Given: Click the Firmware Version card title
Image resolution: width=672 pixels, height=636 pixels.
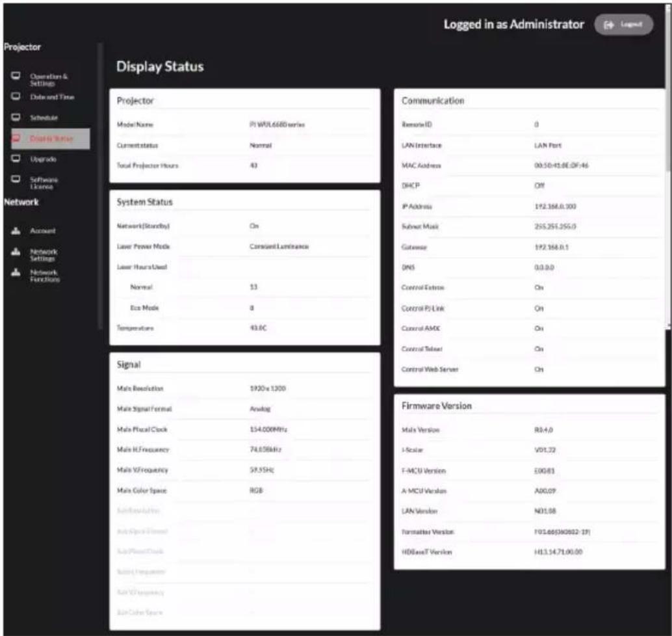Looking at the screenshot, I should [436, 406].
